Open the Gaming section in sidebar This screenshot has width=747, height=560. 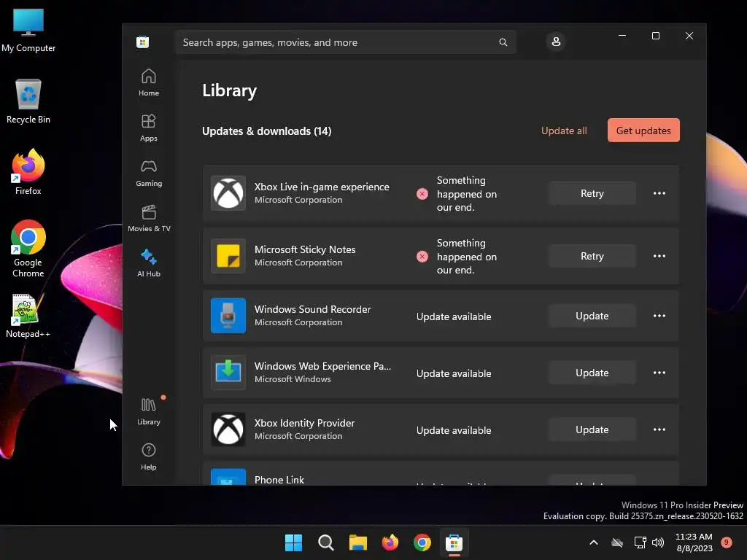[149, 173]
